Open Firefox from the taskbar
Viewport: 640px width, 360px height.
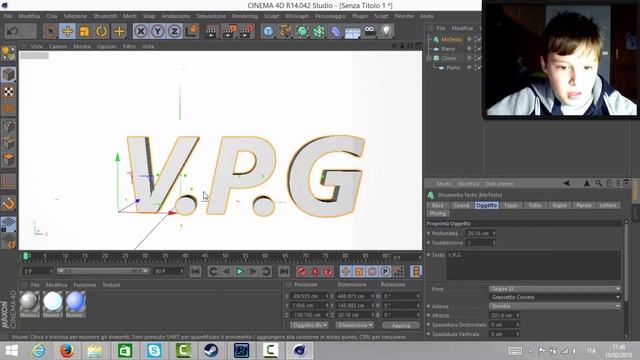[x=67, y=351]
